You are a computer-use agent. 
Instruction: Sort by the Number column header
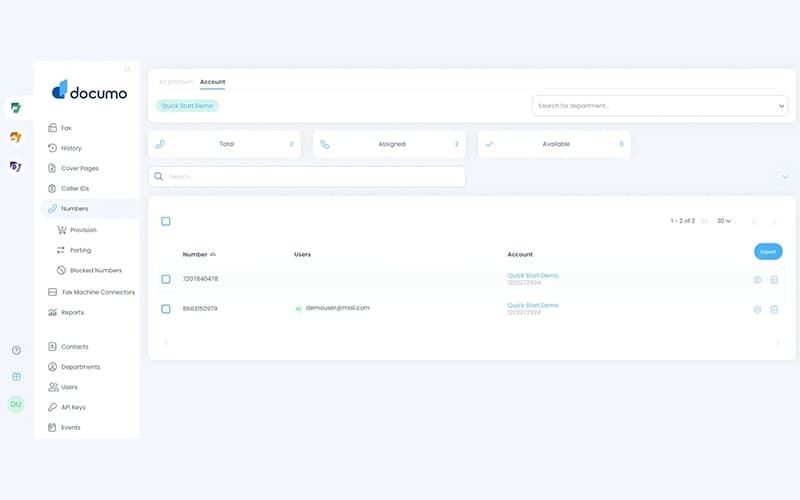tap(199, 254)
